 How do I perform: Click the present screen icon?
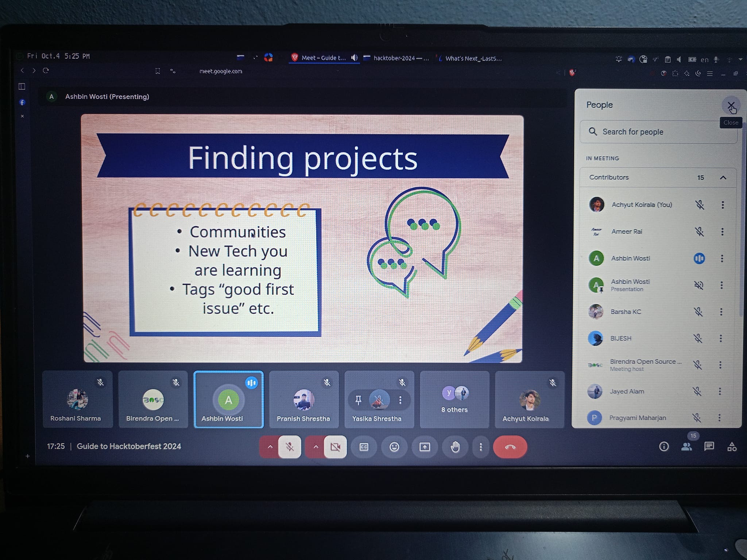tap(425, 447)
